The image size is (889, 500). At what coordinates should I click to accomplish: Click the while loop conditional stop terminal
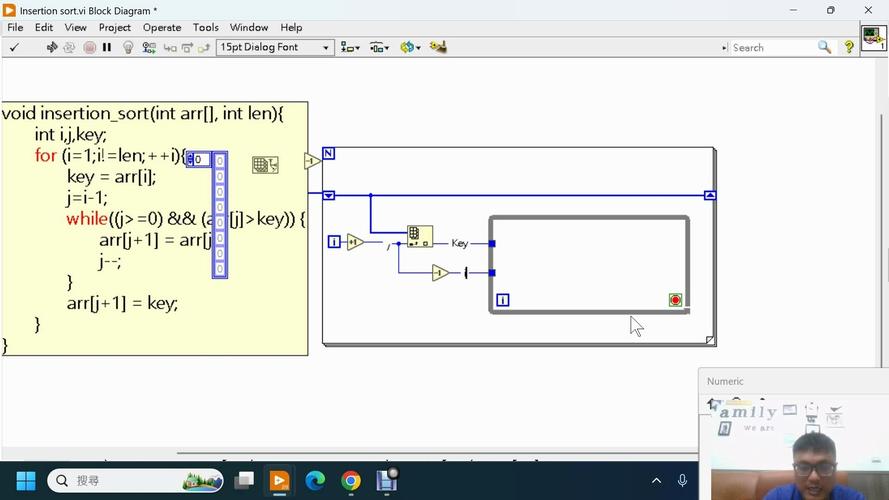[675, 300]
